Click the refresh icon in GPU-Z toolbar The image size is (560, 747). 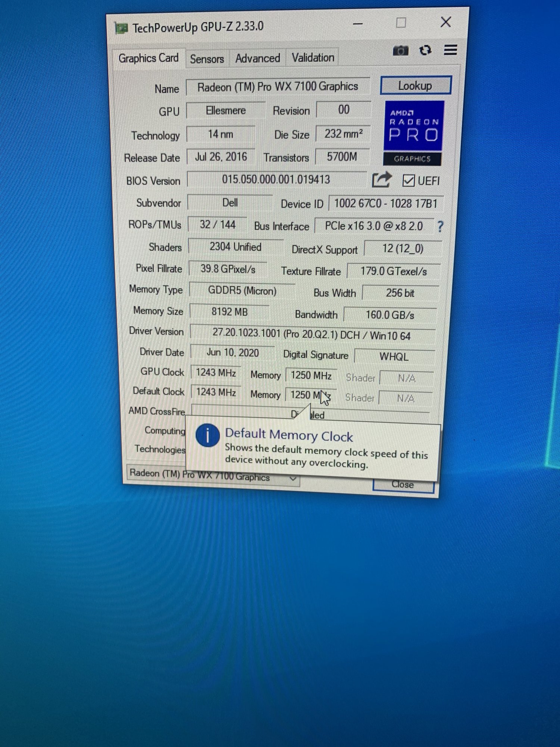coord(425,50)
